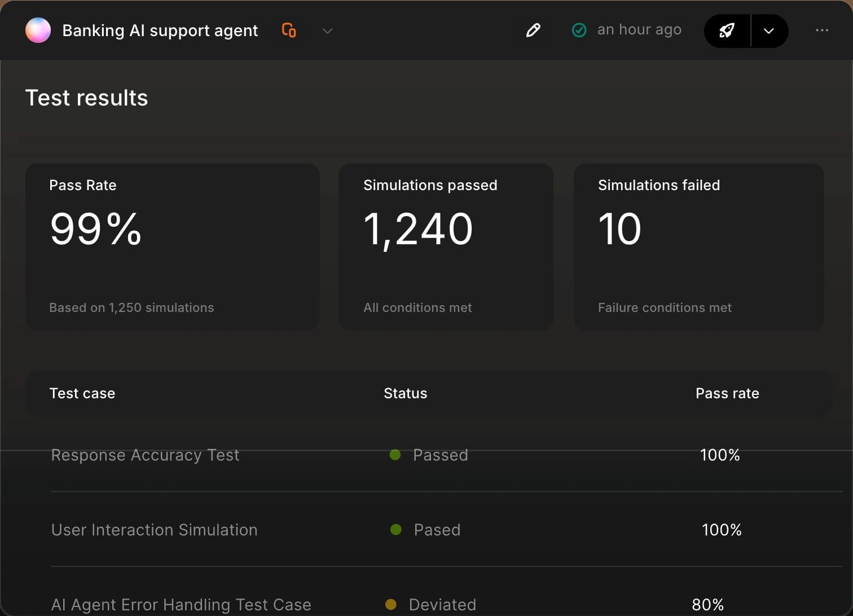Click the orange copy icon beside agent name

tap(289, 30)
